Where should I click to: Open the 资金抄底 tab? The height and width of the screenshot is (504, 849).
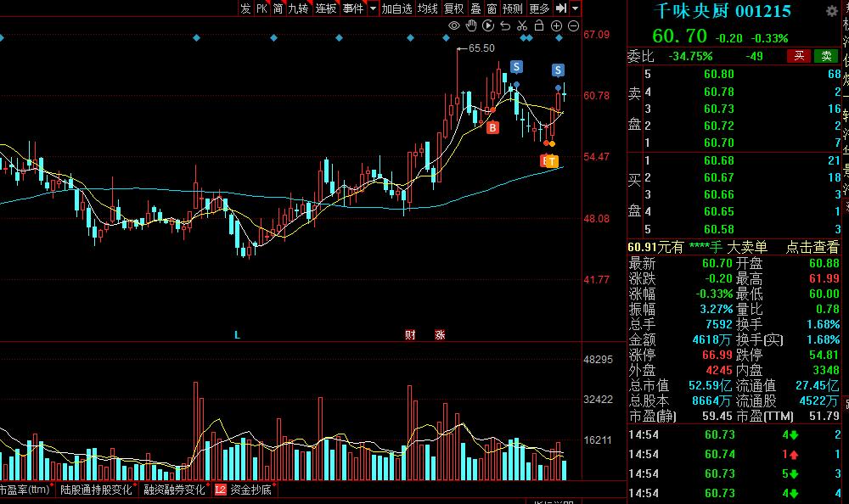[250, 490]
